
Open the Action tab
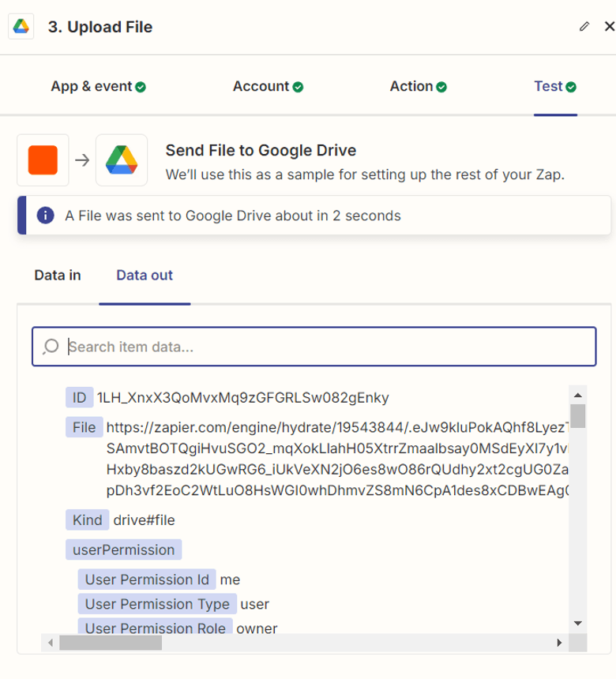[x=411, y=86]
